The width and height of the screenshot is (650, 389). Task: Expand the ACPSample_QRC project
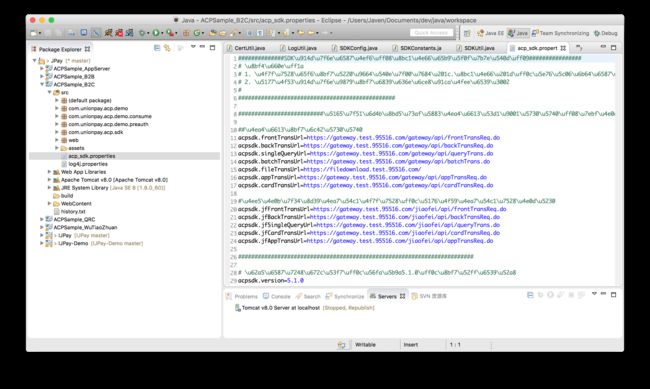[42, 219]
